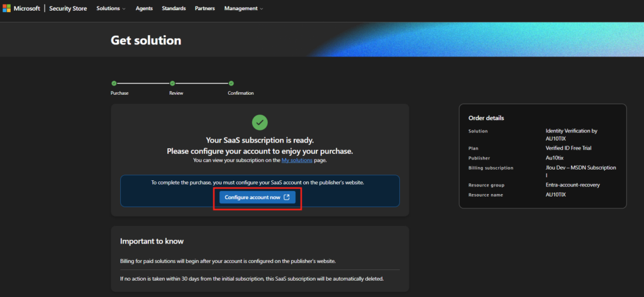Screen dimensions: 644x297
Task: Click the Order details heading
Action: point(486,118)
